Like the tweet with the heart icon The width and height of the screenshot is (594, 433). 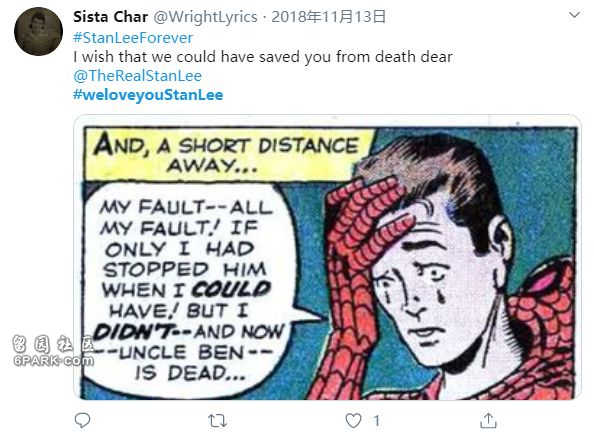[x=353, y=420]
